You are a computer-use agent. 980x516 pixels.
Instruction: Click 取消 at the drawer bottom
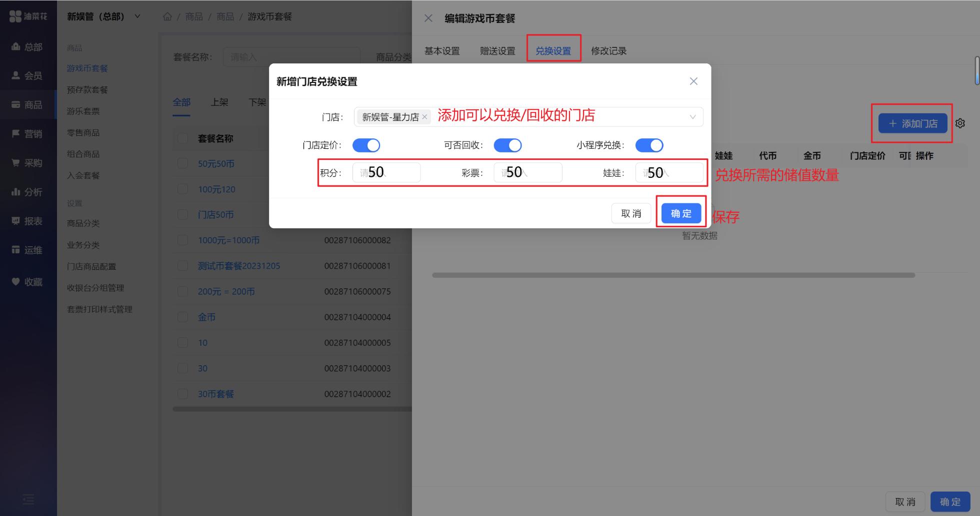click(x=905, y=502)
